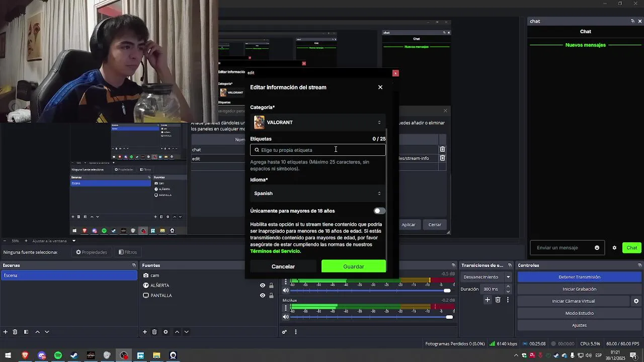Click the Mic/Aux volume slider
This screenshot has width=644, height=362.
[x=371, y=317]
